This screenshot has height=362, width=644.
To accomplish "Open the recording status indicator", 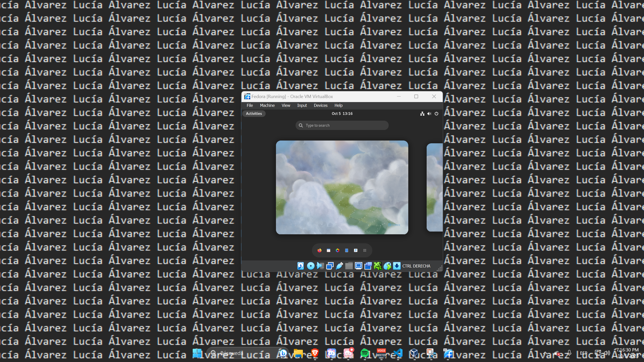I will coord(368,266).
